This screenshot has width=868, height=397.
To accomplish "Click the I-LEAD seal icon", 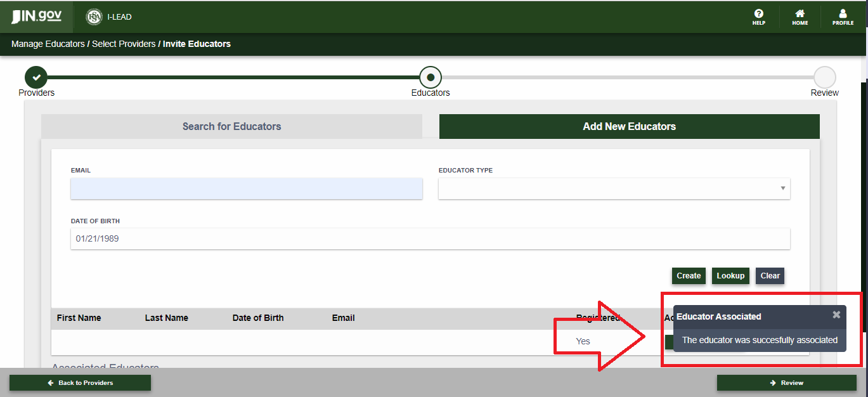I will (94, 17).
